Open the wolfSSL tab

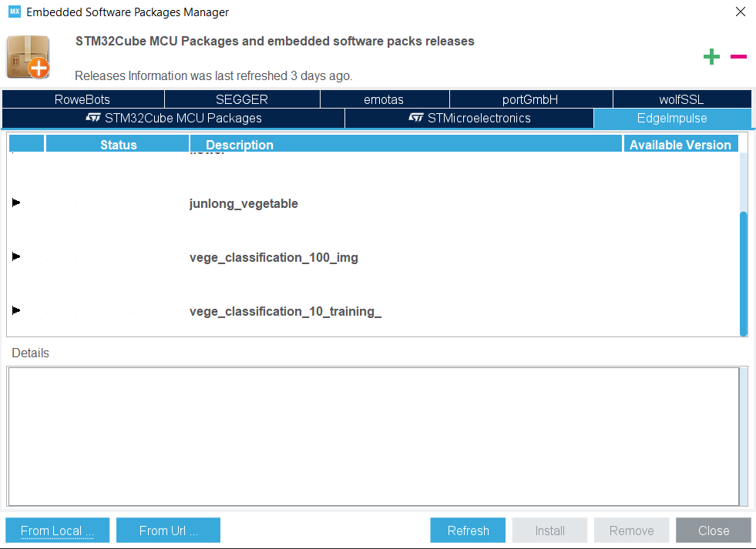pyautogui.click(x=681, y=99)
